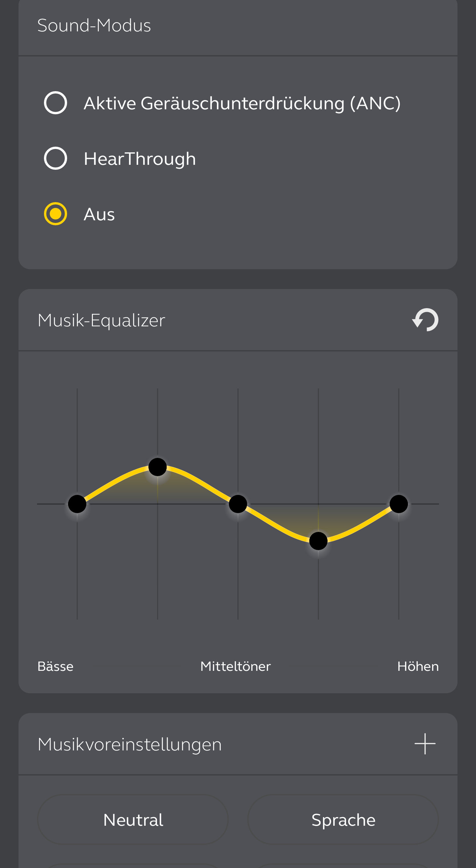Image resolution: width=476 pixels, height=868 pixels.
Task: Click the Musik-Equalizer section title
Action: (101, 320)
